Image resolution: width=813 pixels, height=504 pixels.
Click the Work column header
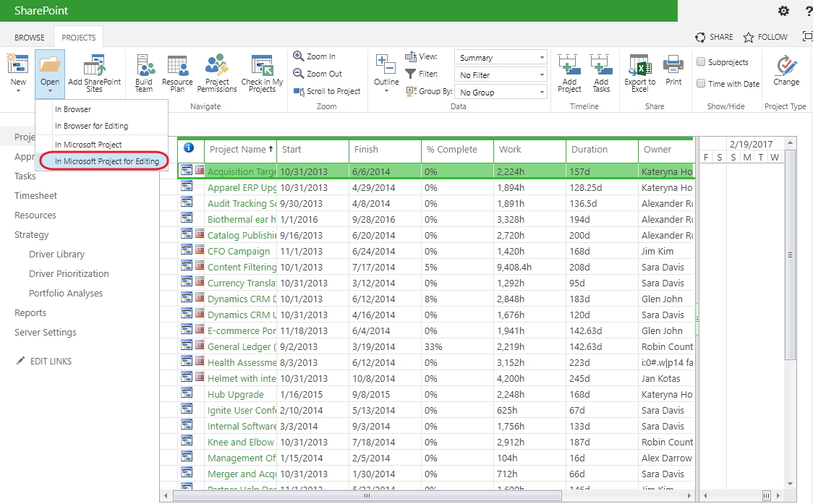click(530, 150)
